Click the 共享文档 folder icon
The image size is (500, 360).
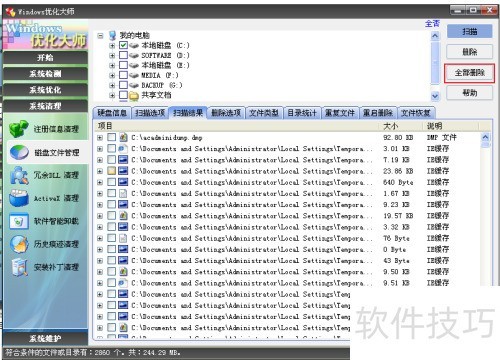coord(134,96)
